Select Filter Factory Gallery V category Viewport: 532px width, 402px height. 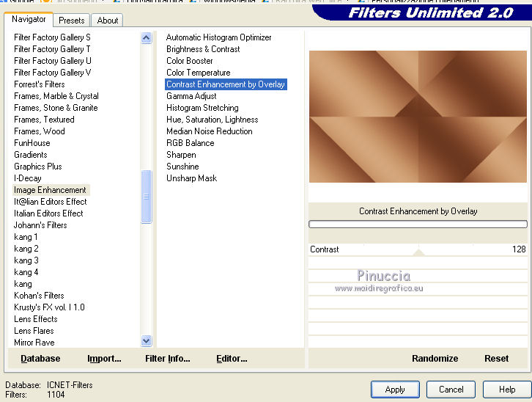click(x=53, y=73)
